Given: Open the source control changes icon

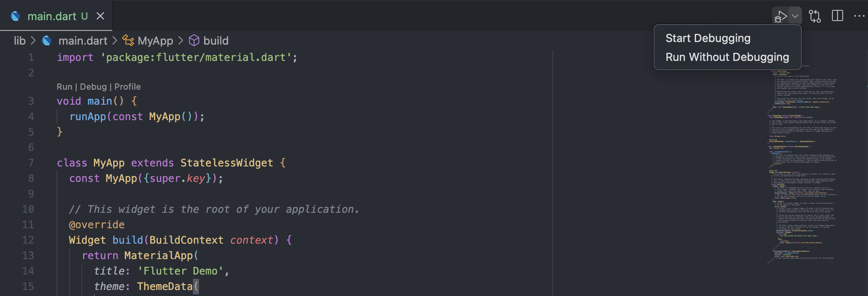Looking at the screenshot, I should point(815,16).
